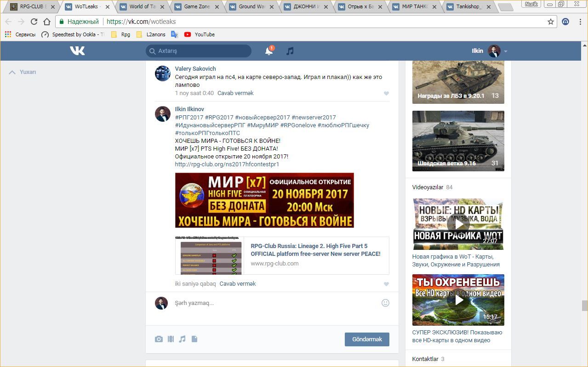Open the Kontaktlar section header
Screen dimensions: 588x367
[x=425, y=359]
